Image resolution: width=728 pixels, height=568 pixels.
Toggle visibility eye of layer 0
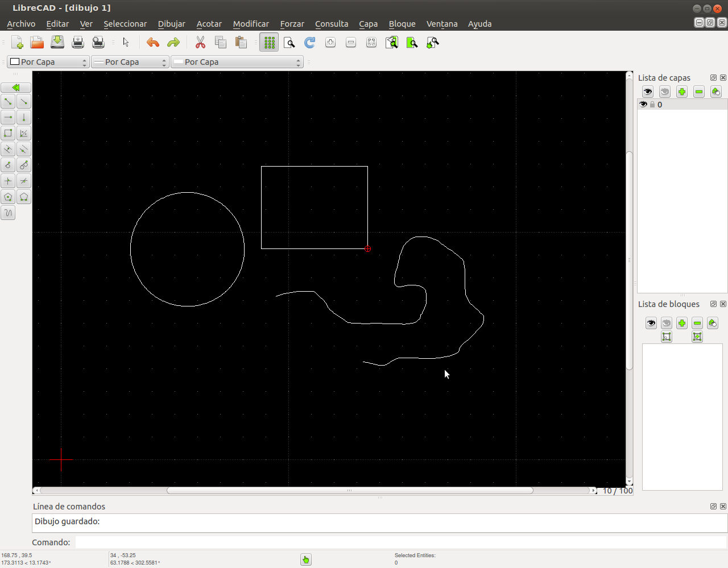click(x=643, y=105)
